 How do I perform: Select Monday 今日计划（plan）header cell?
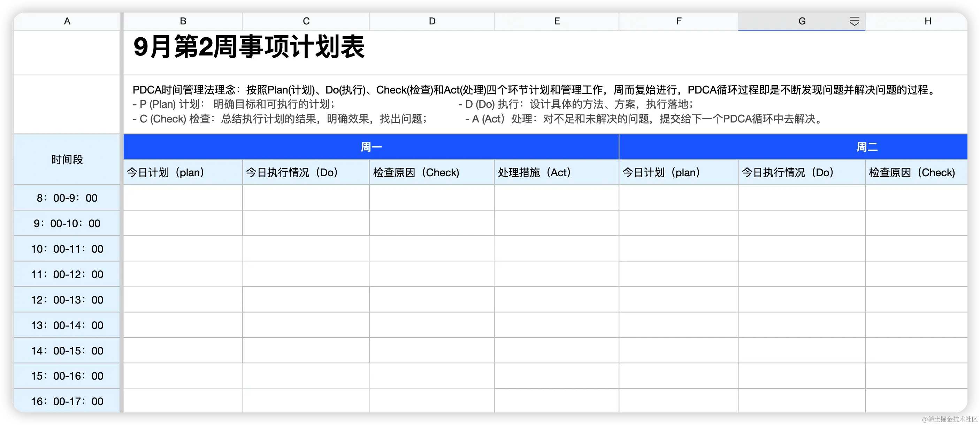pos(183,172)
